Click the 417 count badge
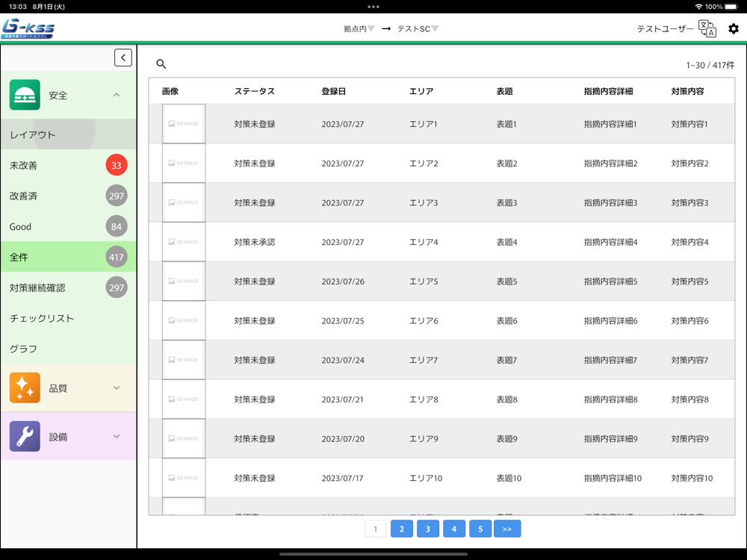 117,257
